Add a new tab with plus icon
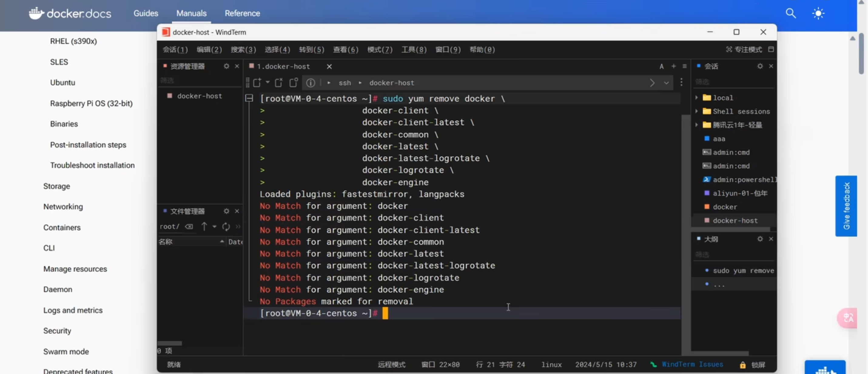 click(673, 66)
